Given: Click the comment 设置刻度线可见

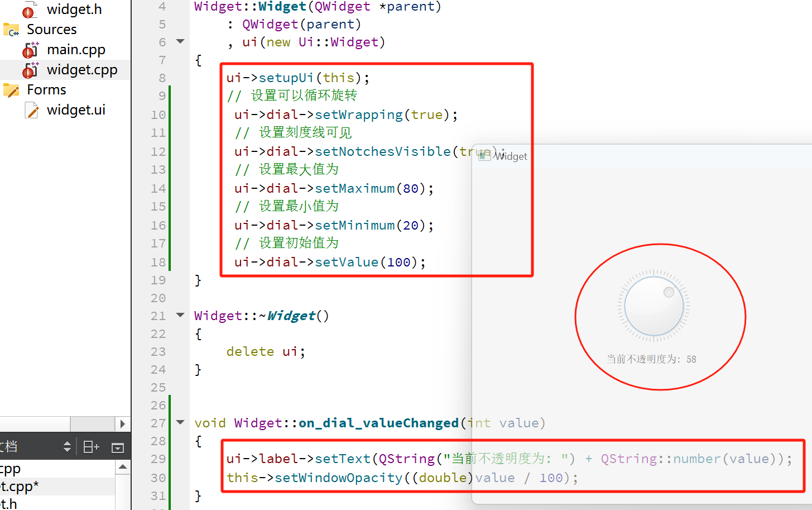Looking at the screenshot, I should pos(294,132).
